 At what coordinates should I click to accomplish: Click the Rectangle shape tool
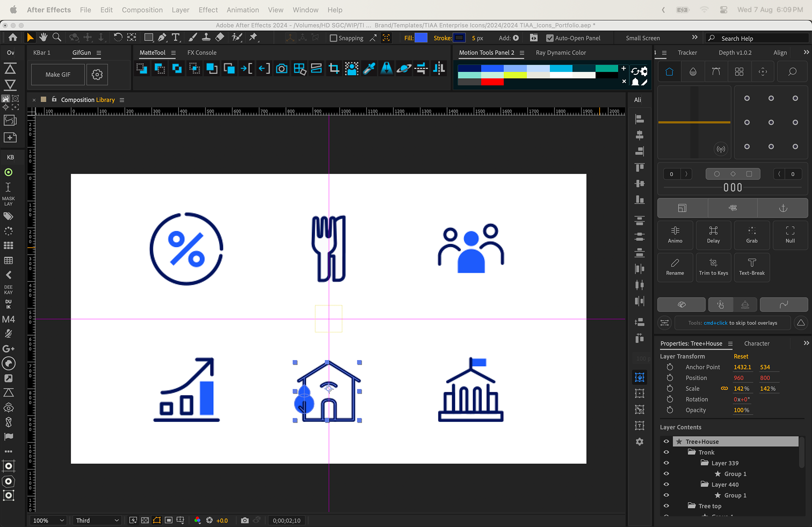tap(148, 38)
